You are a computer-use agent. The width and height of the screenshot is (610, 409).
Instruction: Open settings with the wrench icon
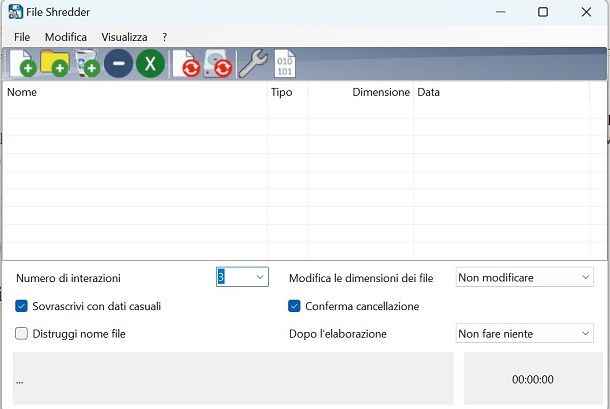253,63
